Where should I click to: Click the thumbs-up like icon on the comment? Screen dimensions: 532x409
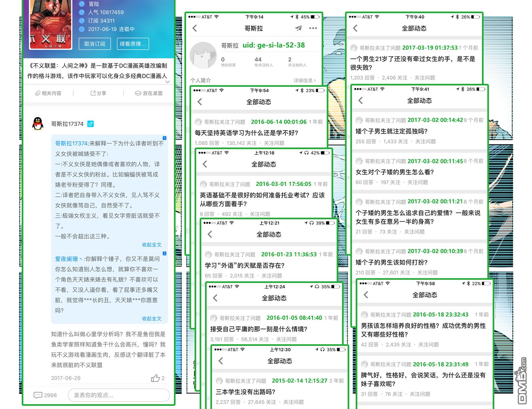click(x=155, y=378)
